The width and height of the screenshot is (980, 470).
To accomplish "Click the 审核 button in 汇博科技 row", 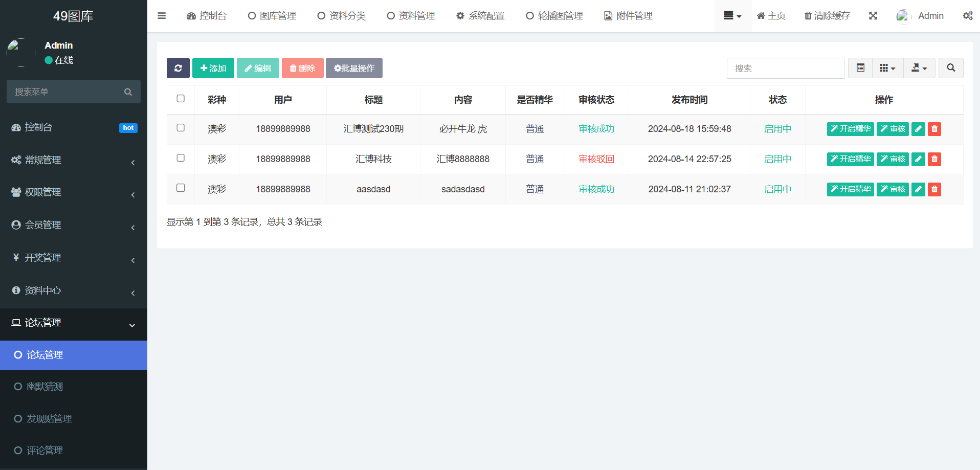I will [x=893, y=159].
